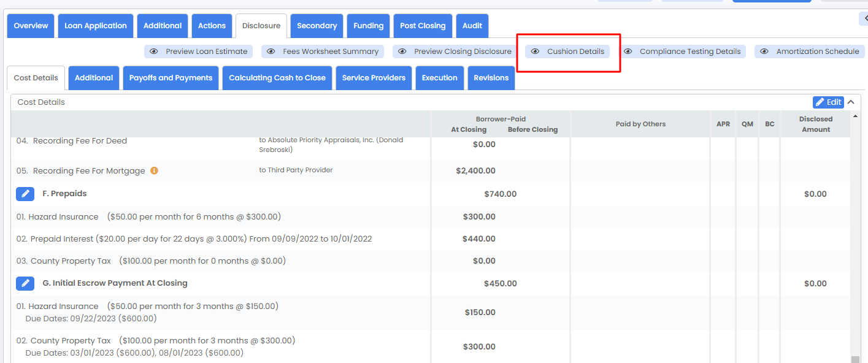Viewport: 868px width, 363px height.
Task: Go to the Loan Application tab
Action: [96, 26]
